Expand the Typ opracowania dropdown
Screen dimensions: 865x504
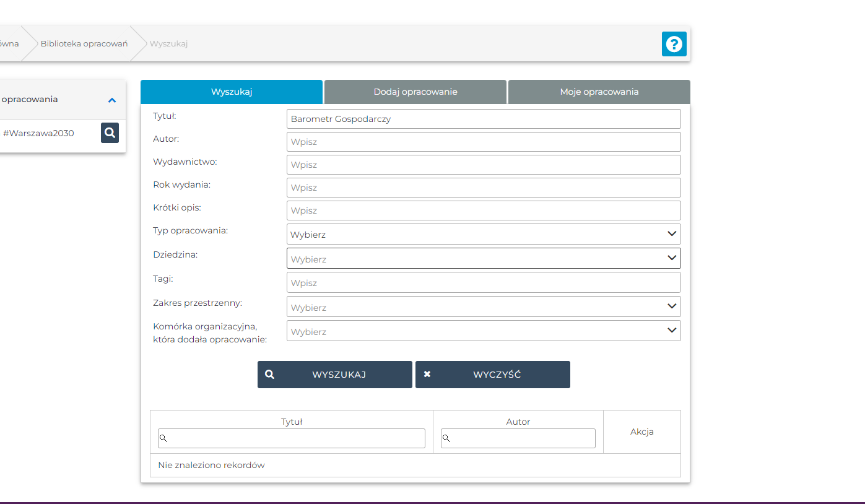(x=483, y=234)
